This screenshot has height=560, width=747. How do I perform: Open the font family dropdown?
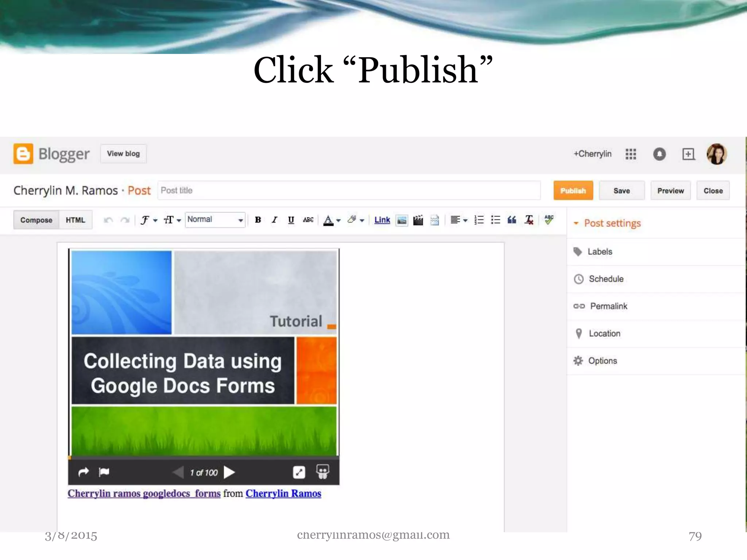tap(148, 220)
